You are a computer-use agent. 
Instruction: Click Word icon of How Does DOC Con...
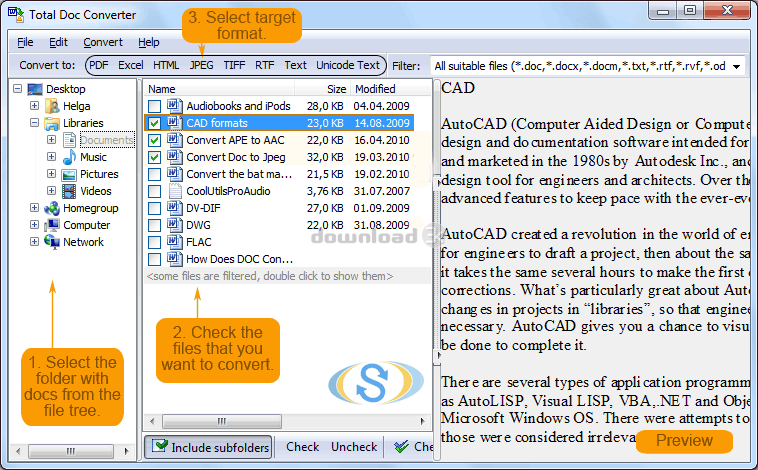pos(175,259)
